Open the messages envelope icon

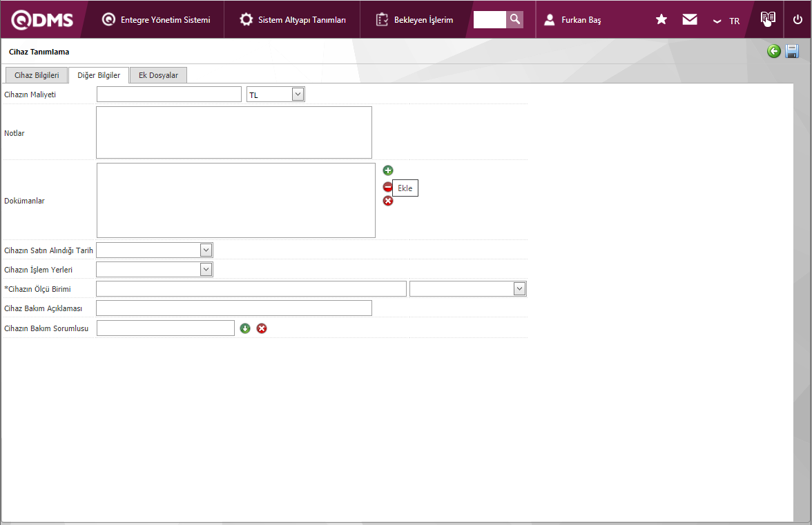[x=690, y=19]
